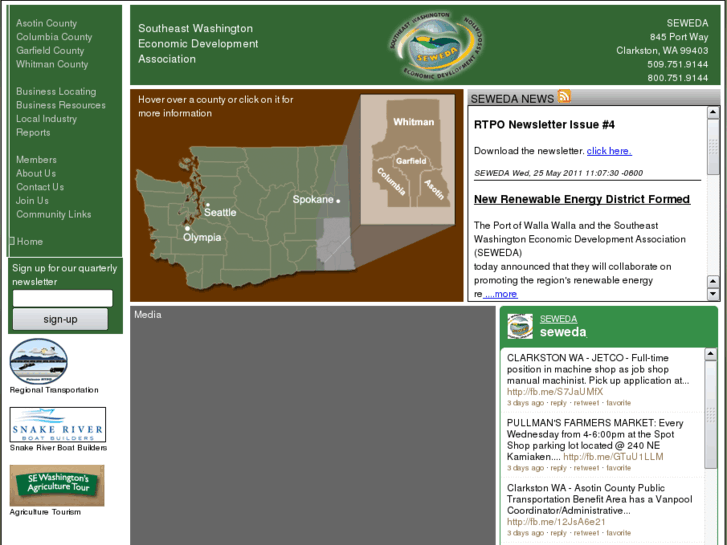Viewport: 727px width, 545px height.
Task: Click 'RTPO Newsletter Issue #4' headline
Action: coord(544,124)
